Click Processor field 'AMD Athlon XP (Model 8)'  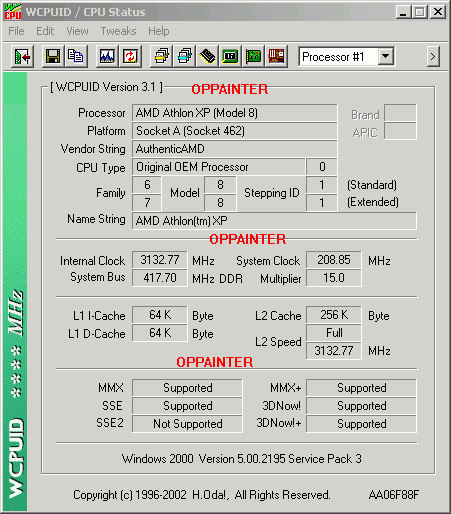pos(235,113)
